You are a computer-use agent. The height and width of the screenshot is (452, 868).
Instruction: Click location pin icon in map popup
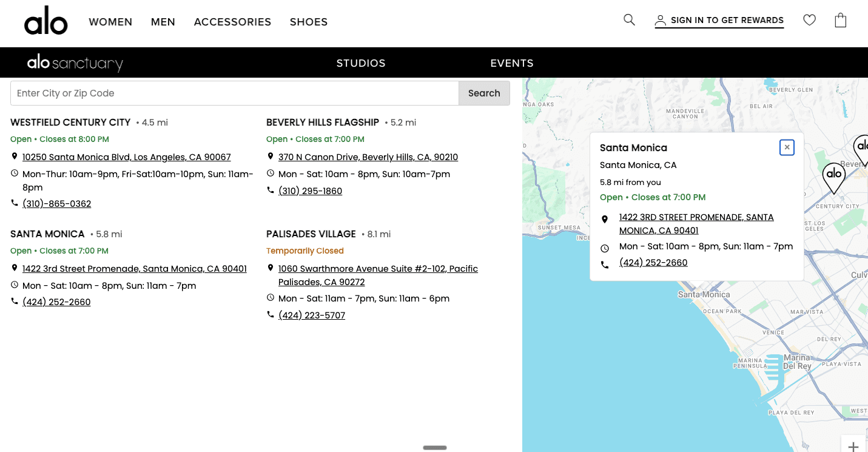click(605, 219)
